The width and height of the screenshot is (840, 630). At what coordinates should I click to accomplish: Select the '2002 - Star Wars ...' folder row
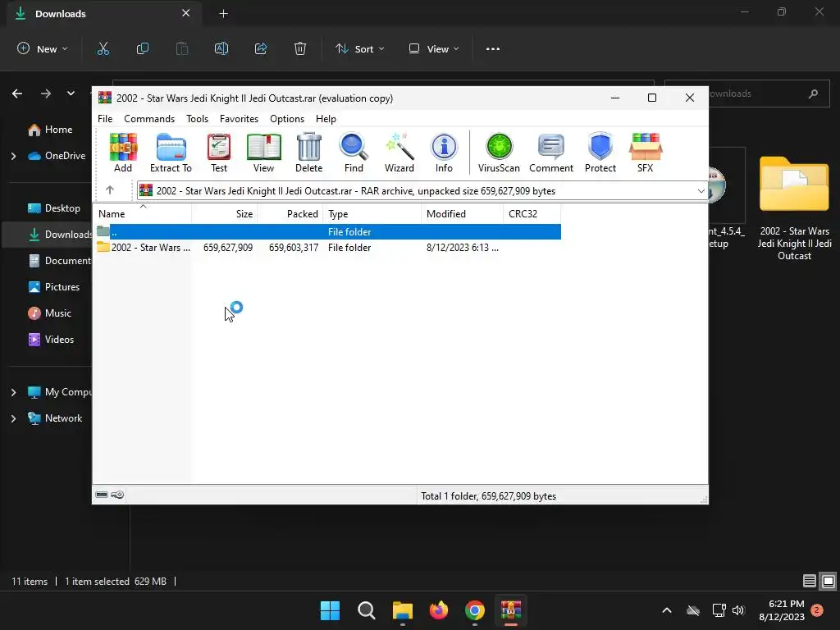328,248
